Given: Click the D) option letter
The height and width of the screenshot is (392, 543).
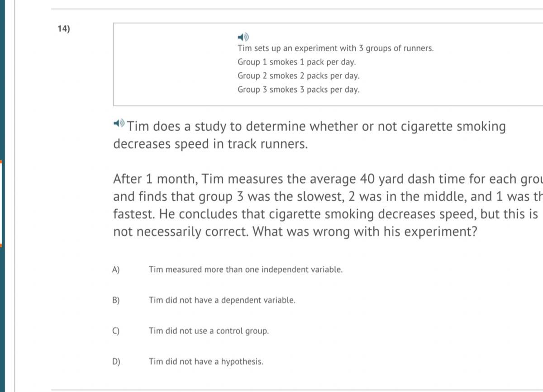Looking at the screenshot, I should [115, 362].
